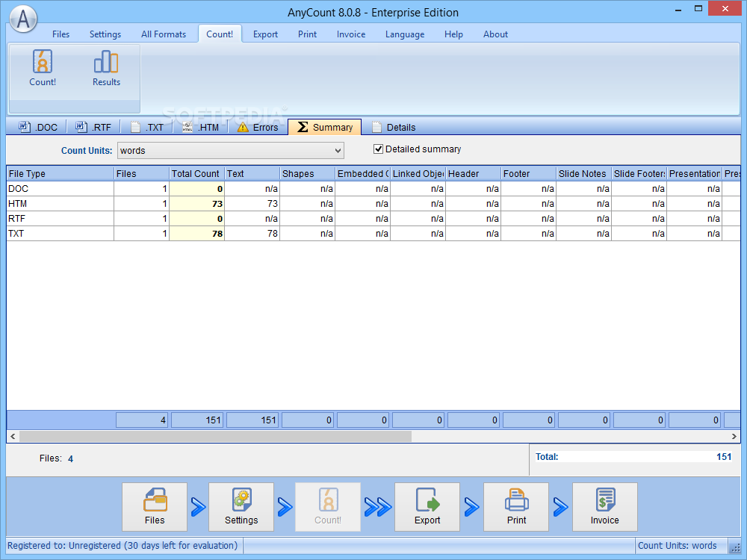Click horizontal scrollbar thumb
Screen dimensions: 747x560
215,436
